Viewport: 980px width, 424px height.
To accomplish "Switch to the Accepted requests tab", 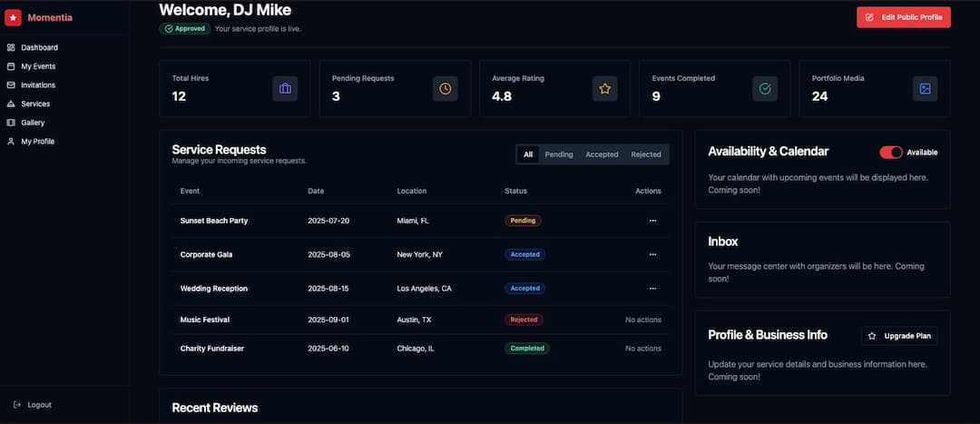I will point(602,154).
